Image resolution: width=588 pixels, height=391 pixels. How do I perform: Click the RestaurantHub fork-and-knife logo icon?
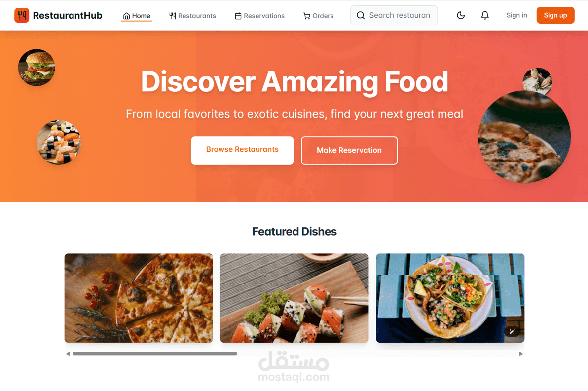click(x=22, y=15)
